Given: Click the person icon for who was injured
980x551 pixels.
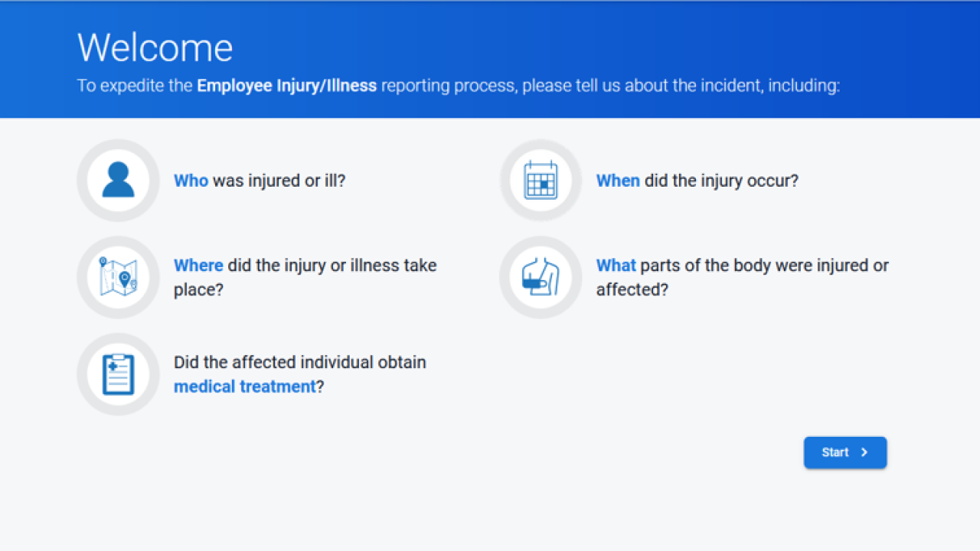Looking at the screenshot, I should [118, 181].
